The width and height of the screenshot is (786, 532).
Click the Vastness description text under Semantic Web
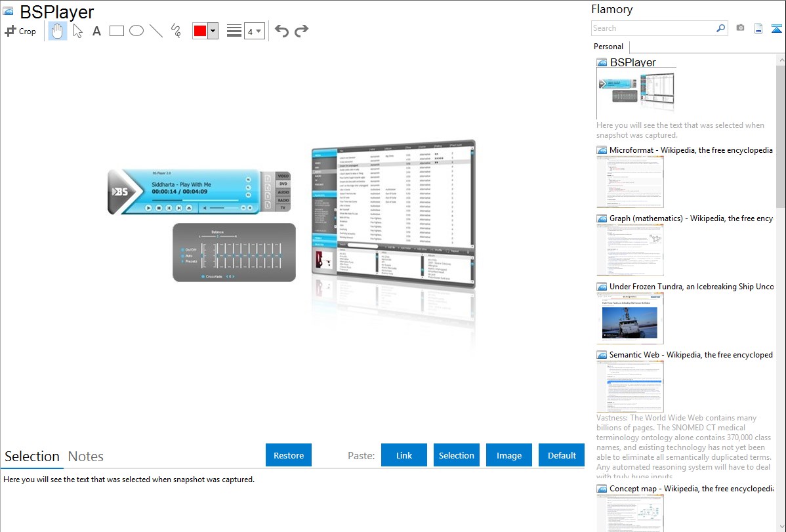point(684,447)
